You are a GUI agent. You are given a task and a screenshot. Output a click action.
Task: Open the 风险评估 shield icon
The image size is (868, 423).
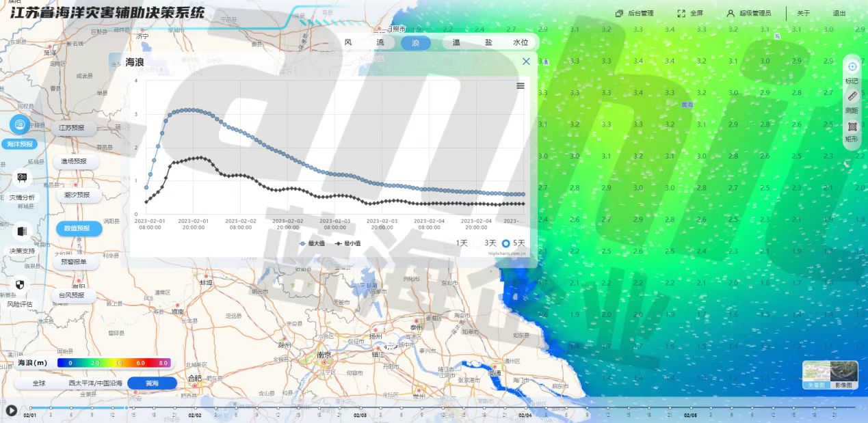tap(20, 285)
